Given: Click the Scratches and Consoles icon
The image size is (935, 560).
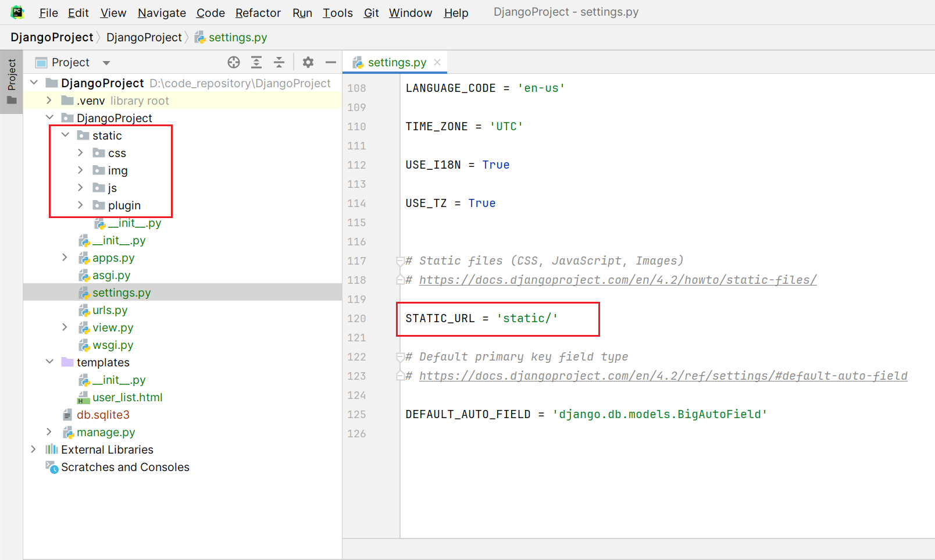Looking at the screenshot, I should 52,467.
